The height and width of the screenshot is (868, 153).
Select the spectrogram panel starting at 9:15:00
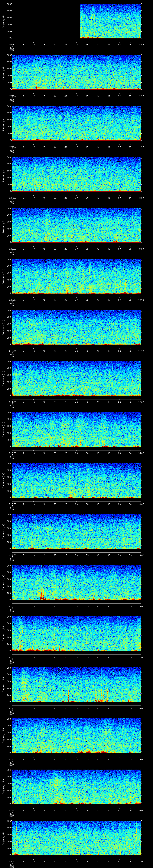[x=77, y=582]
